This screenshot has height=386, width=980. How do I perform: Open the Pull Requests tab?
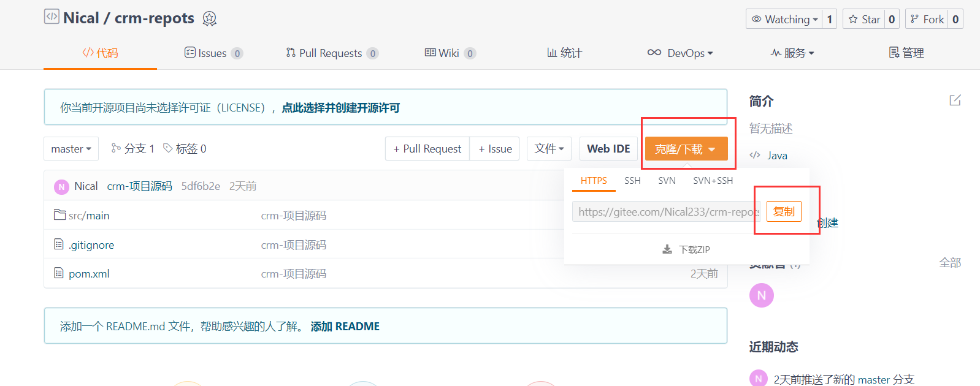pyautogui.click(x=332, y=53)
